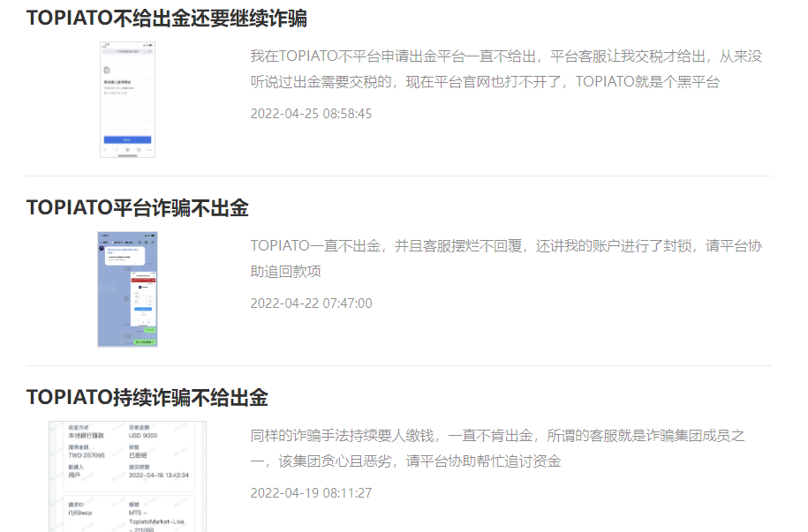This screenshot has height=532, width=808.
Task: Click 'MT5' account text in third thumbnail
Action: click(136, 512)
